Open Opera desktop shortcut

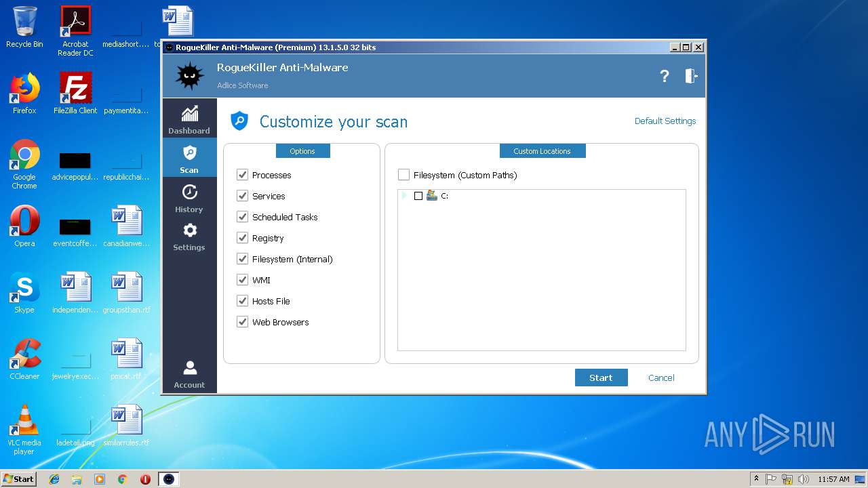coord(24,226)
